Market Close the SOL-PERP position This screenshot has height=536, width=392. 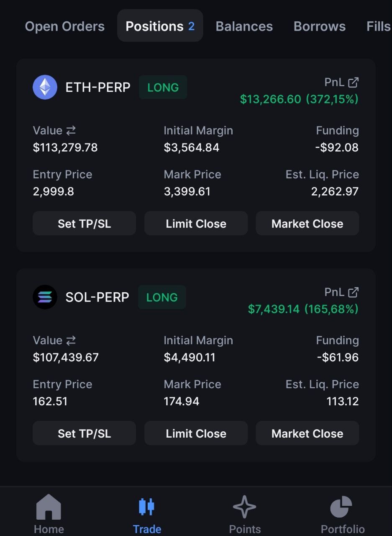pyautogui.click(x=307, y=433)
